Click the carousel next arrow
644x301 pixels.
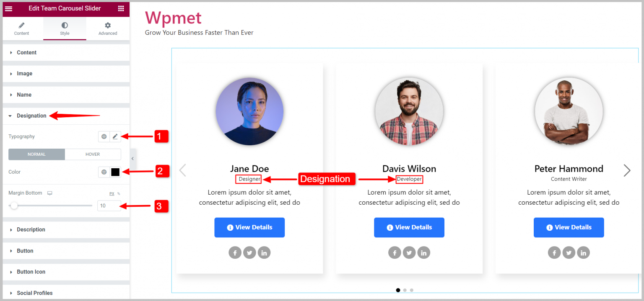point(626,170)
